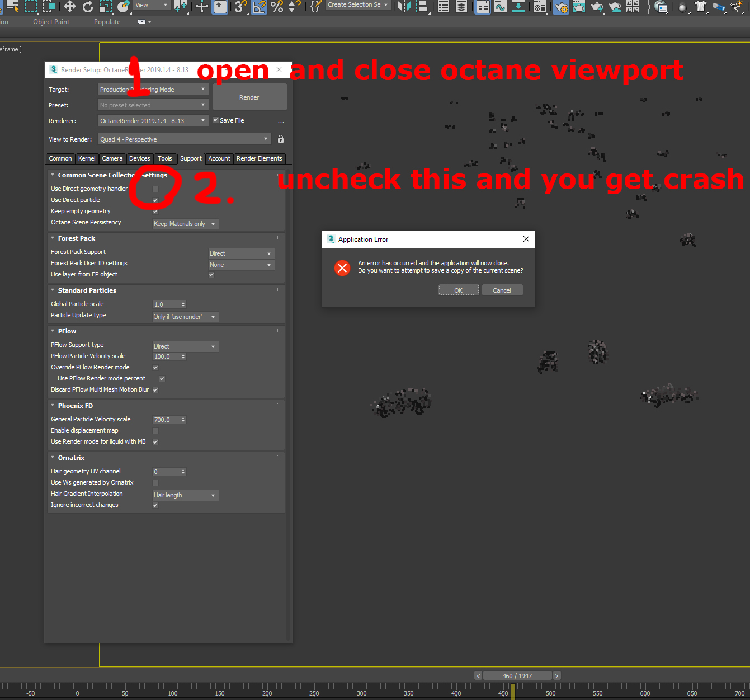Click the Hair geometry UV channel field
The height and width of the screenshot is (700, 750).
tap(167, 472)
